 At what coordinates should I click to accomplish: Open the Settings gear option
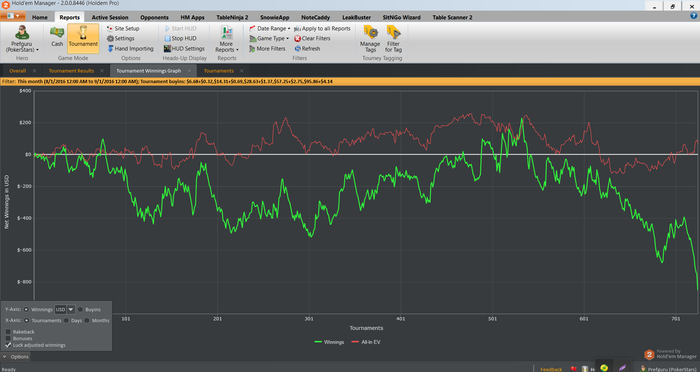[x=121, y=38]
